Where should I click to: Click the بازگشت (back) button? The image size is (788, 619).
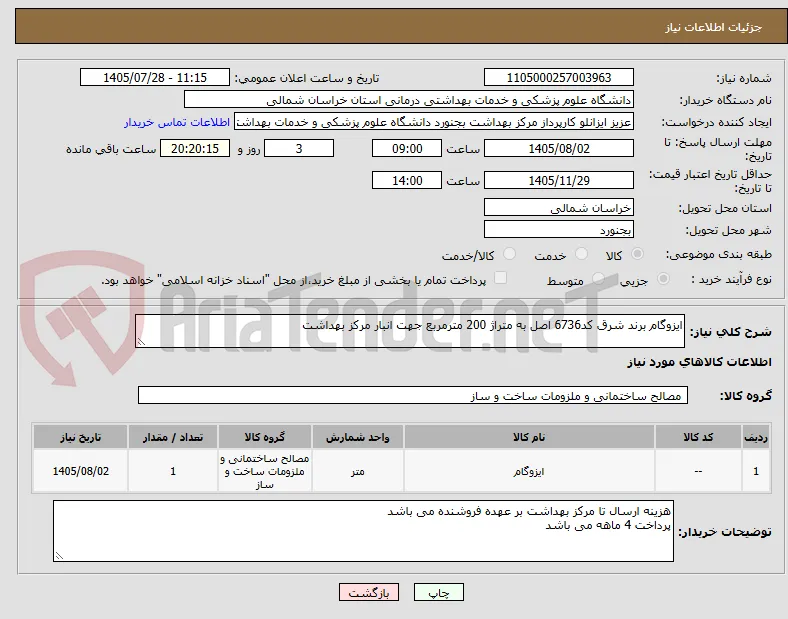point(369,592)
